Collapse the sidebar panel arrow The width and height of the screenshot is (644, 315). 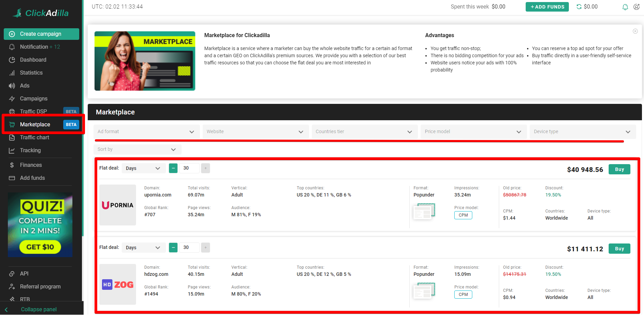6,310
